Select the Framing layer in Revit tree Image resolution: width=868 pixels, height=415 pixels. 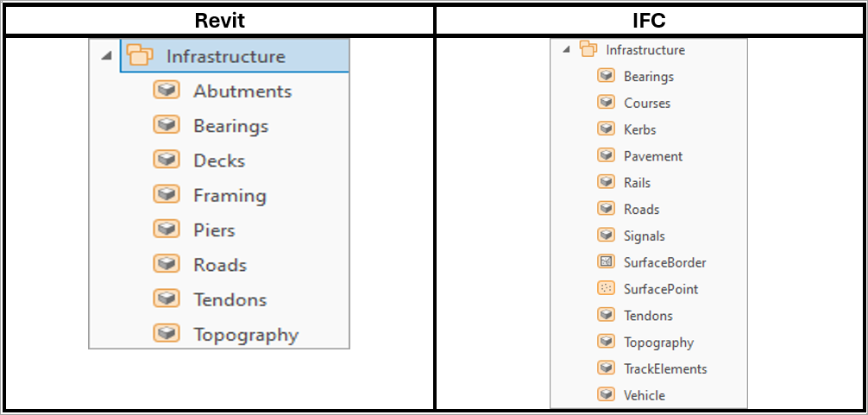tap(230, 196)
